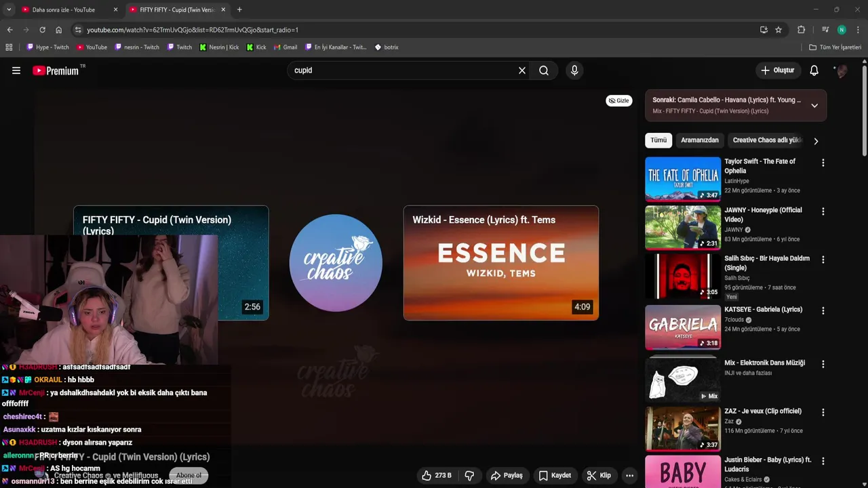Open the ZAZ - Je veux video title
Viewport: 868px width, 488px height.
coord(762,411)
